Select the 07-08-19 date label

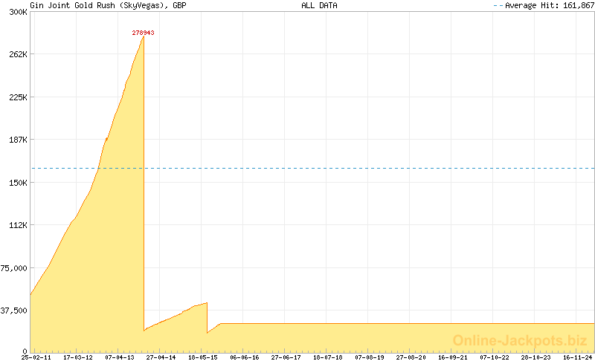(x=369, y=357)
